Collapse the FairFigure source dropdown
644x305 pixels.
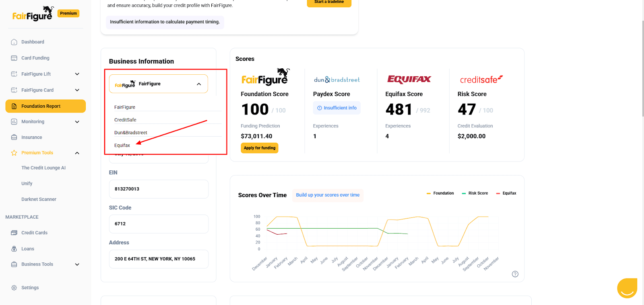point(199,84)
